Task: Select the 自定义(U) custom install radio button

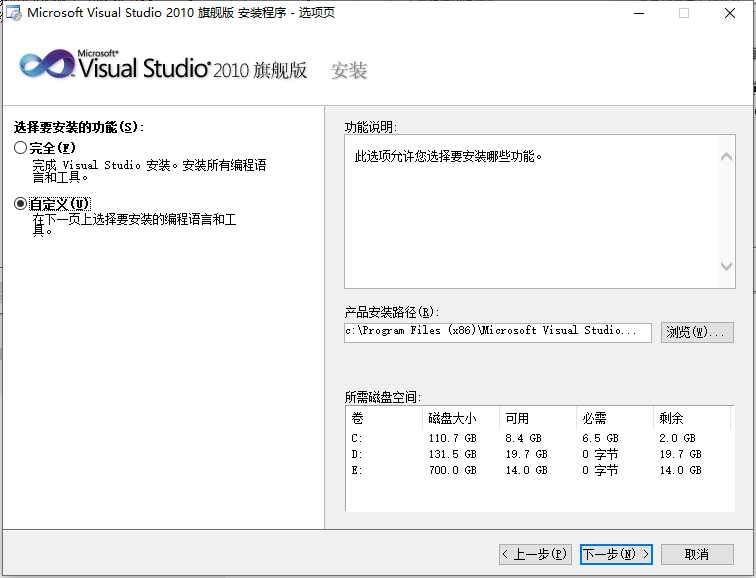Action: pyautogui.click(x=20, y=203)
